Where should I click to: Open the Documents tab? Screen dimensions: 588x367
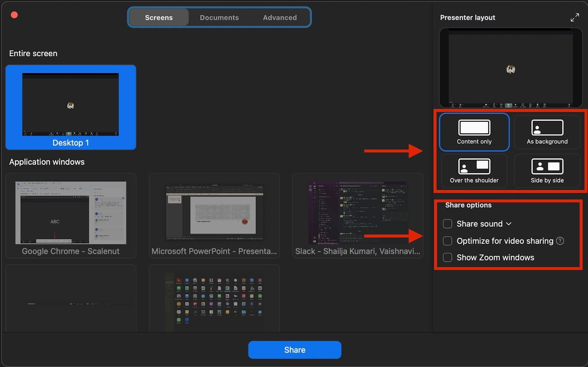click(x=219, y=17)
